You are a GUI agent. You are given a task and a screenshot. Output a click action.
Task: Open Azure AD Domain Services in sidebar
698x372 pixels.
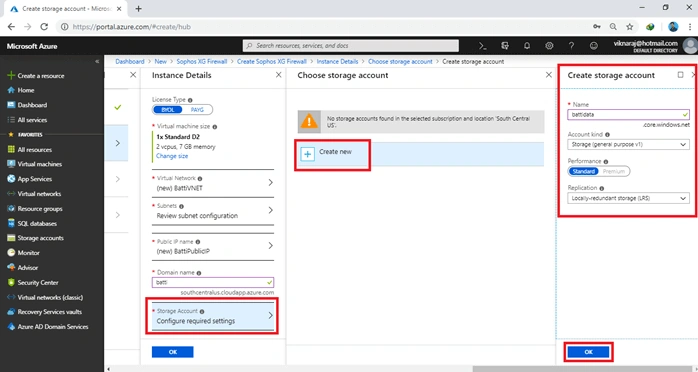point(48,327)
